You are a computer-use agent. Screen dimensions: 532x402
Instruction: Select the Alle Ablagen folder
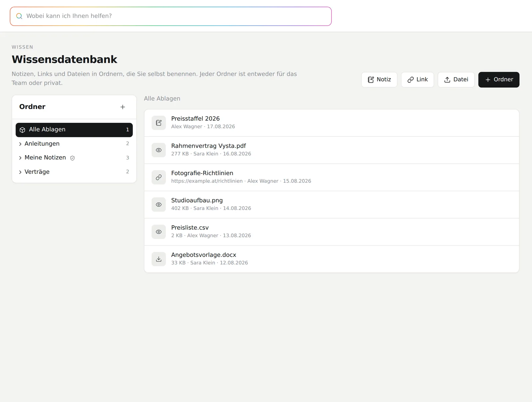pos(74,130)
